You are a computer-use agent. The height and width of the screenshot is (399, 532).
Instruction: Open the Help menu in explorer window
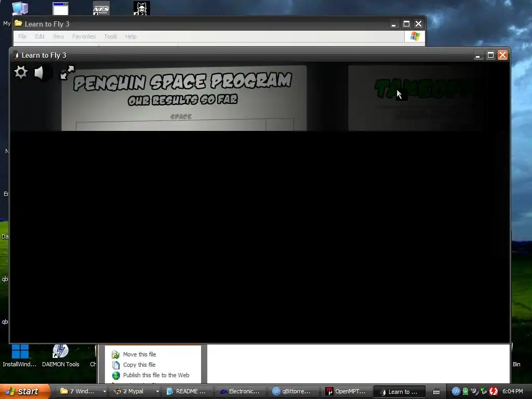point(130,36)
